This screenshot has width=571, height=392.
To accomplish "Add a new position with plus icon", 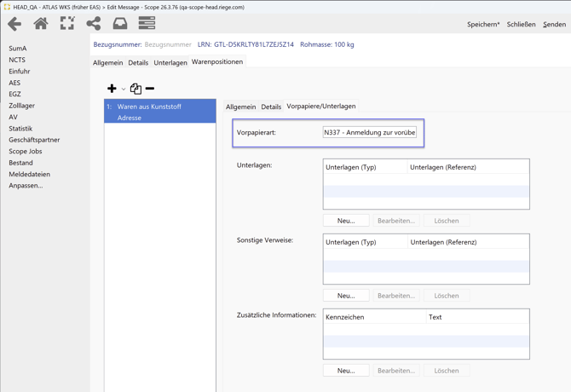I will [x=112, y=89].
